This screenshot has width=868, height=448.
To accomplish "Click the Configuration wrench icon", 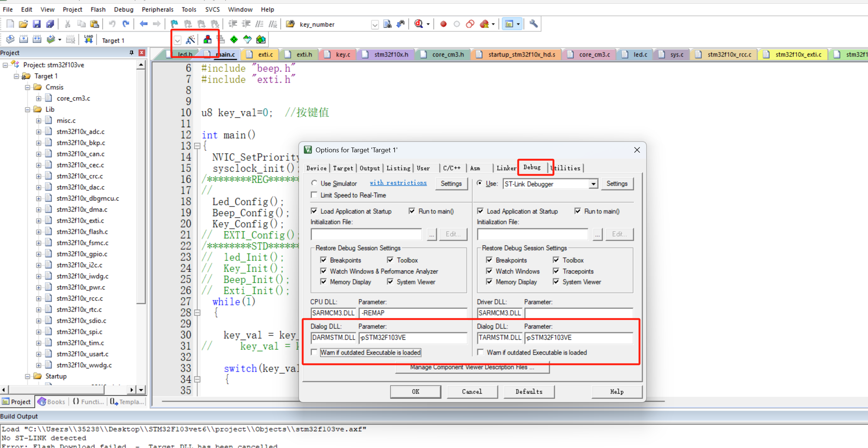I will click(x=533, y=24).
